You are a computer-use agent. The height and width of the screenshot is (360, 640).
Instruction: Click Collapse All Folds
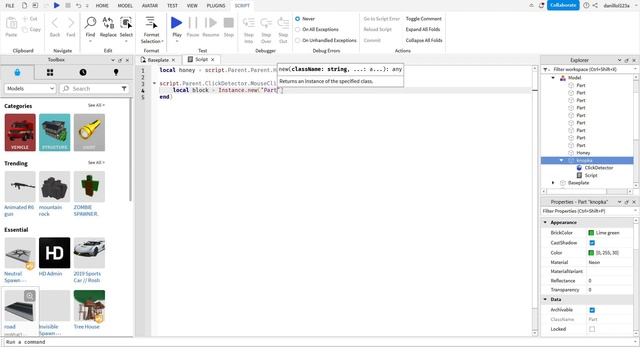[x=424, y=40]
